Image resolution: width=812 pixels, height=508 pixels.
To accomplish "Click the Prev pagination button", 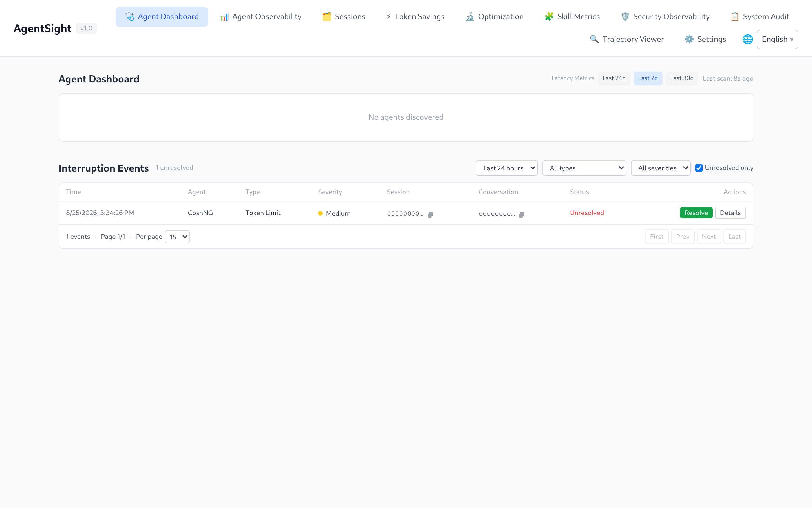I will [683, 237].
